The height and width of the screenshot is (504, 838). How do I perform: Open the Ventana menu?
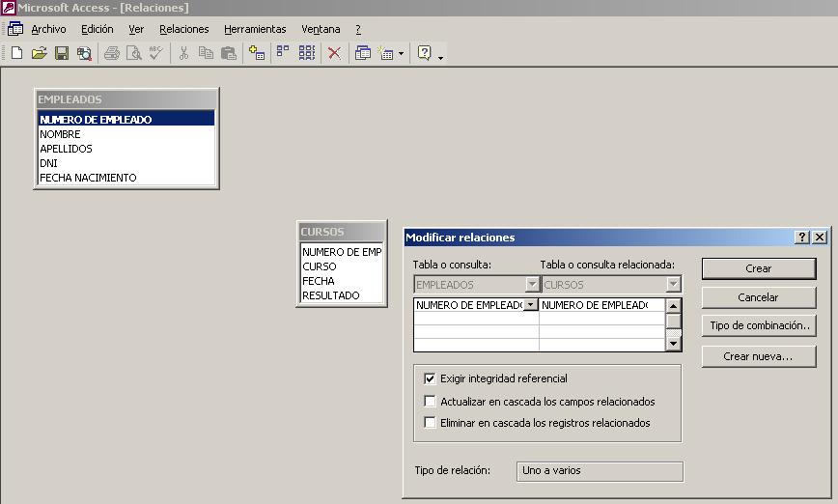click(321, 29)
